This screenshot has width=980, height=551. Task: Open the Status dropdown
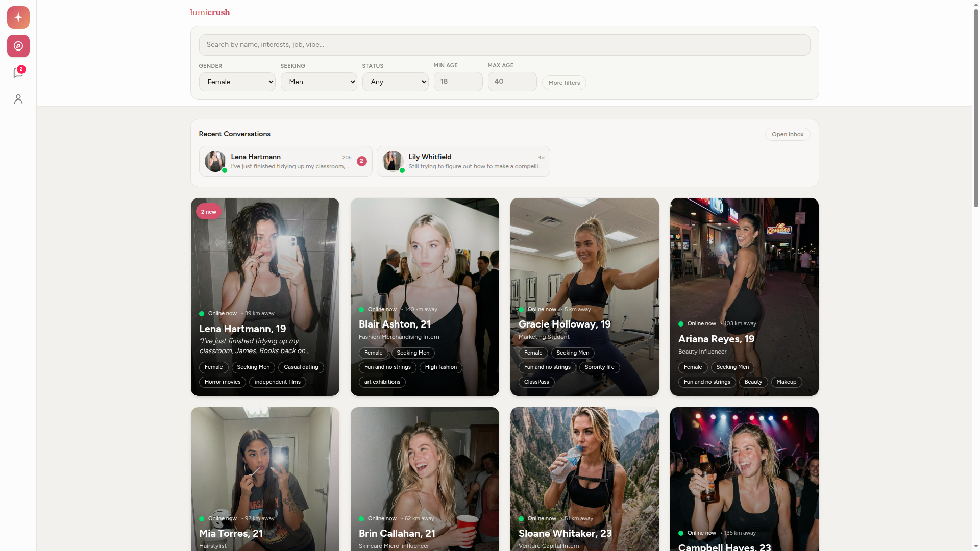click(x=395, y=82)
